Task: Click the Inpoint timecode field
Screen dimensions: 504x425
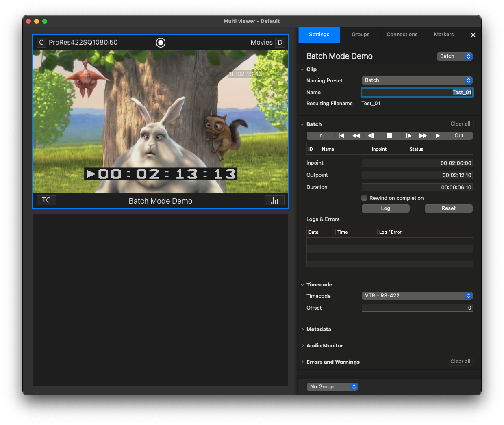Action: (417, 163)
